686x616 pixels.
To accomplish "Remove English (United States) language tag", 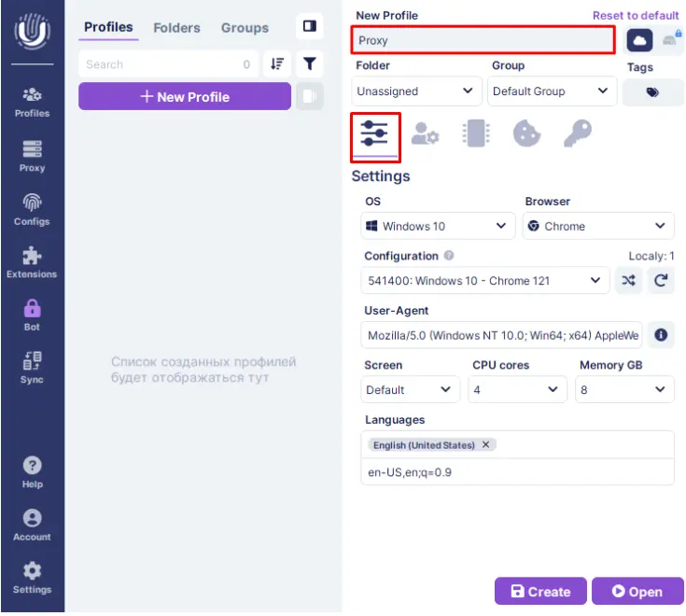I will [485, 445].
